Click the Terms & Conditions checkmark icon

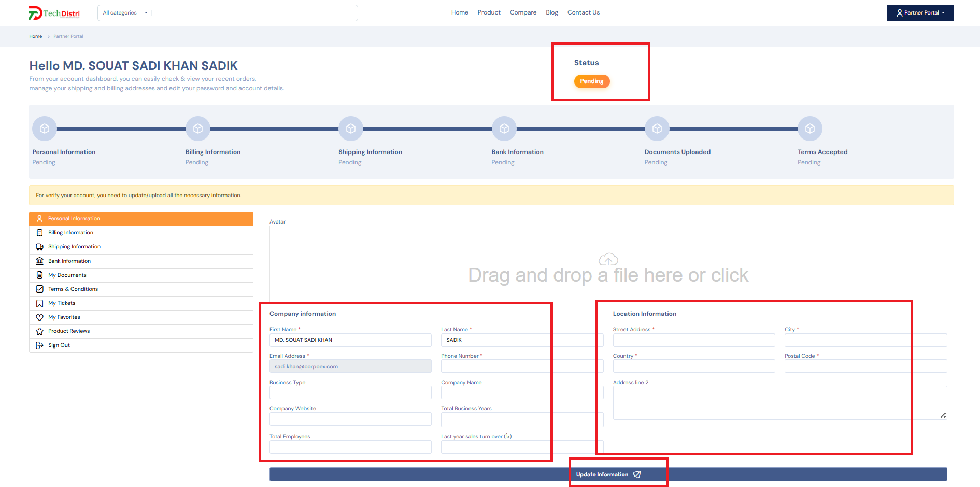tap(40, 289)
